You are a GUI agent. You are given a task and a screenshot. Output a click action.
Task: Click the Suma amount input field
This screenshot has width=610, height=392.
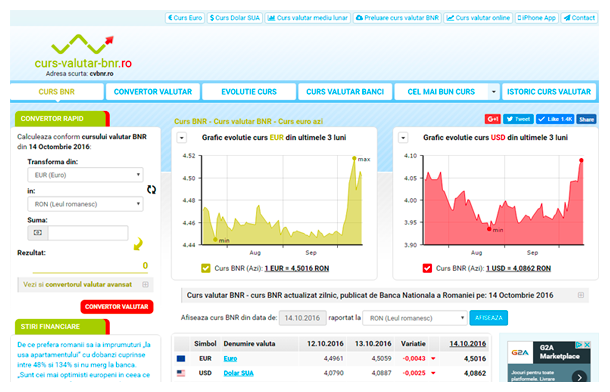point(88,233)
